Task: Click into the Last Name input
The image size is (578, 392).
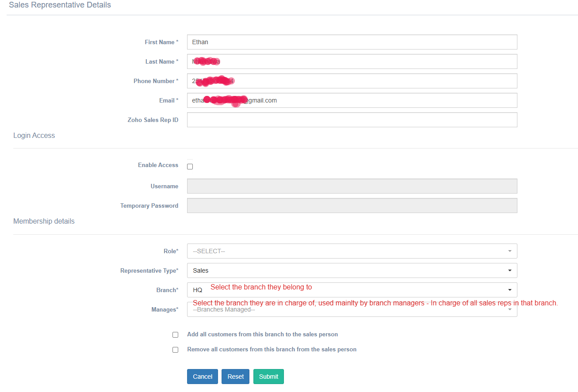Action: 352,61
